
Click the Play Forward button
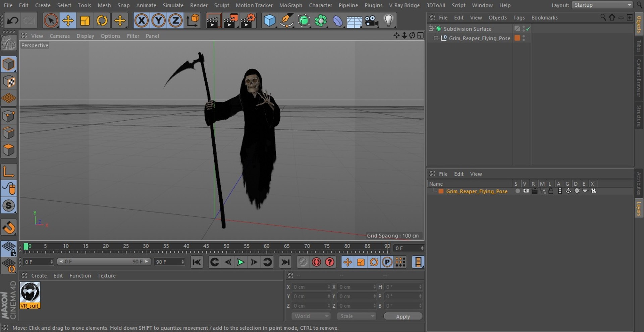[240, 262]
